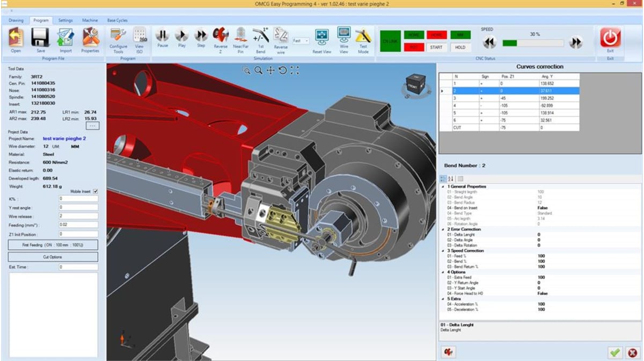The height and width of the screenshot is (361, 644).
Task: Activate Test Mode icon
Action: coord(363,35)
